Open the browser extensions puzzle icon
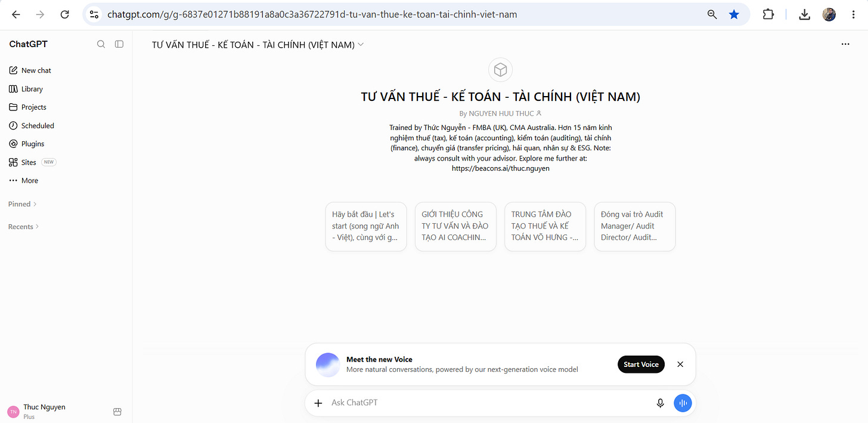The image size is (868, 423). 768,14
